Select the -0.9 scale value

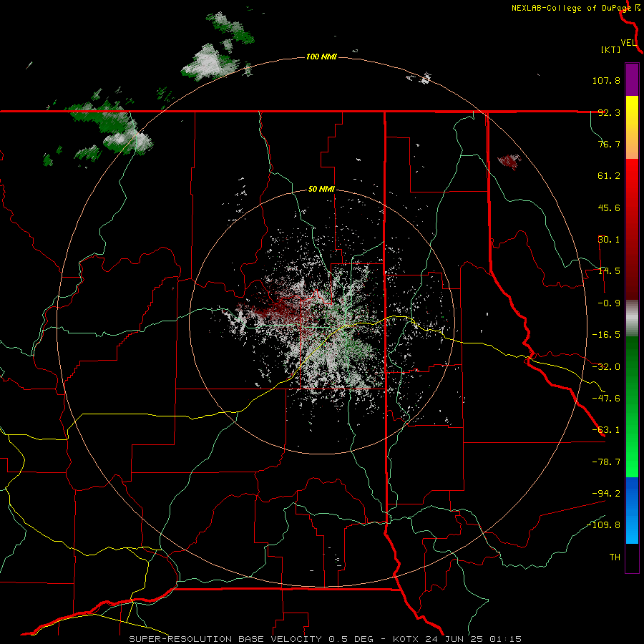pyautogui.click(x=609, y=303)
